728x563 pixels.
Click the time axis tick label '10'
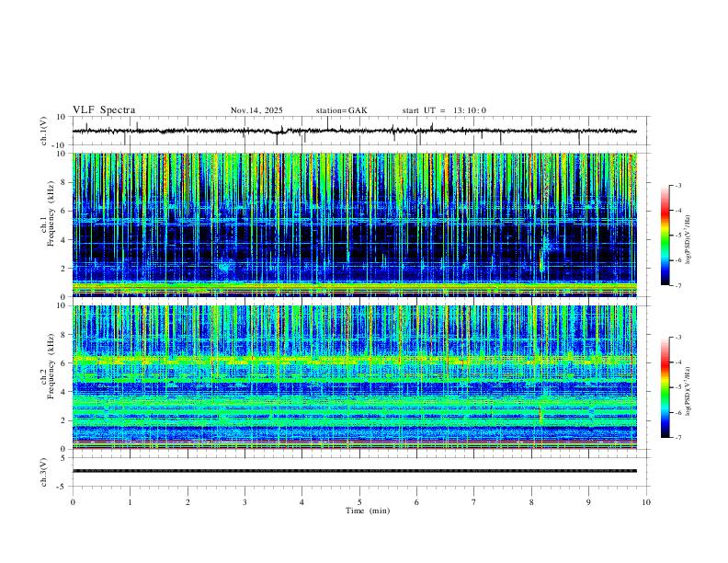pos(646,502)
